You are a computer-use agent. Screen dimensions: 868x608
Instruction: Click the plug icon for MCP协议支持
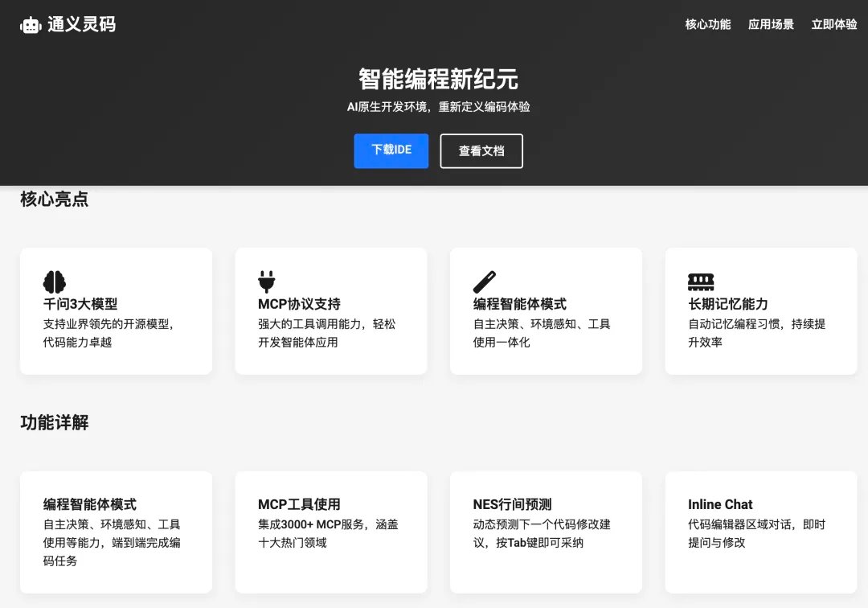(267, 281)
